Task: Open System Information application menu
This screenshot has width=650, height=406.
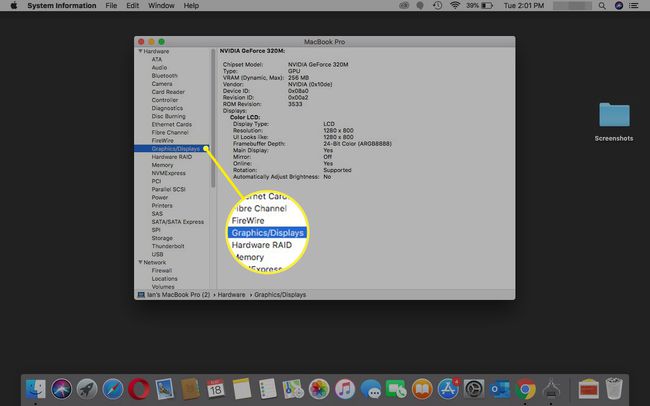Action: pyautogui.click(x=62, y=6)
